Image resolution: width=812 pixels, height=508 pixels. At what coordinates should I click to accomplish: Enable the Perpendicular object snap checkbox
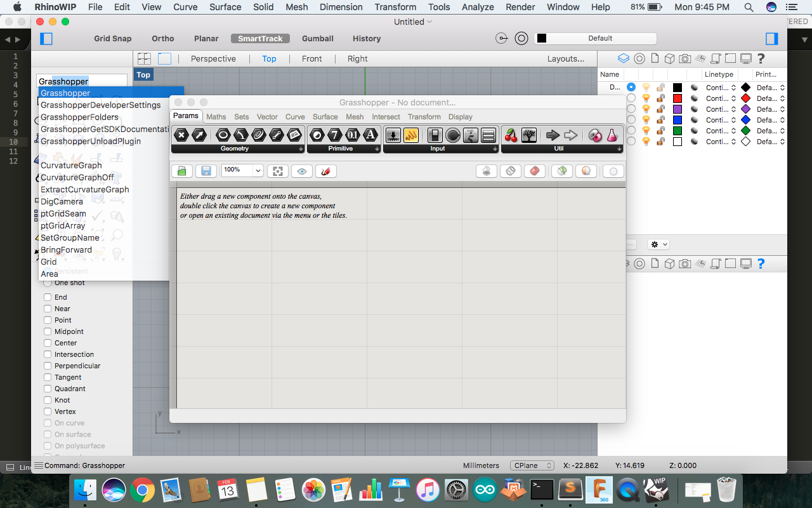click(48, 366)
